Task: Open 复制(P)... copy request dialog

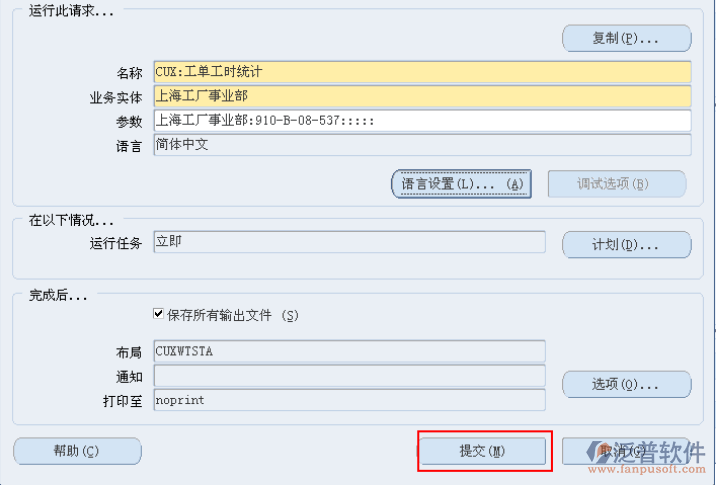Action: [626, 39]
